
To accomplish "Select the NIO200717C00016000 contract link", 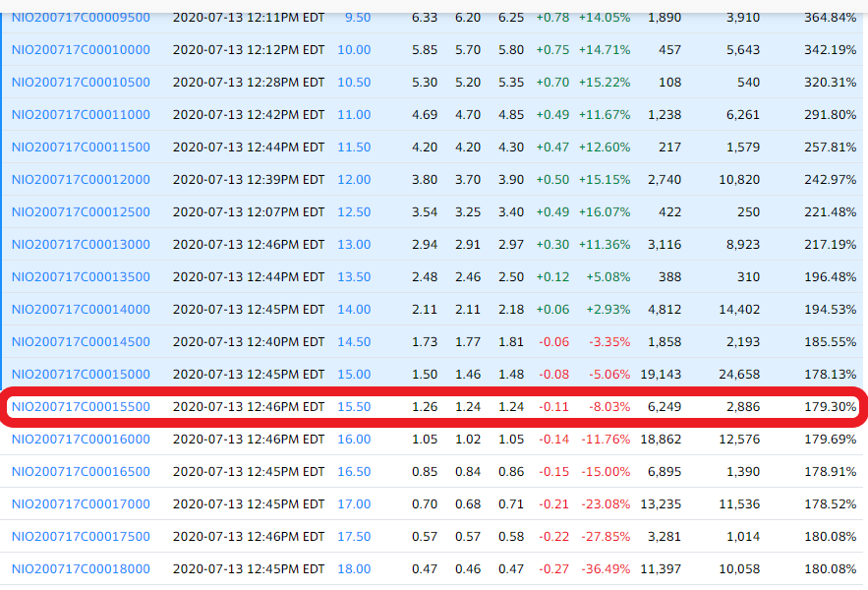I will 81,440.
